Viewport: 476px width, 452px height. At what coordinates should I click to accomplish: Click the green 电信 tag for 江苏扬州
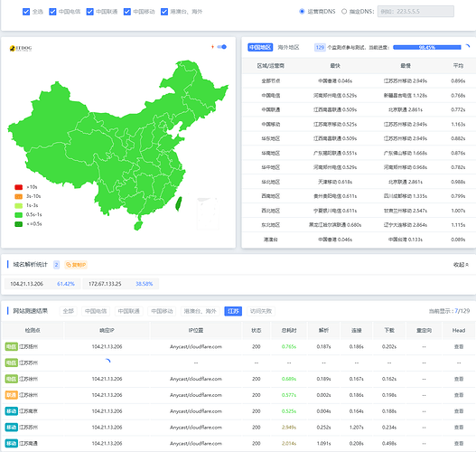[x=12, y=346]
